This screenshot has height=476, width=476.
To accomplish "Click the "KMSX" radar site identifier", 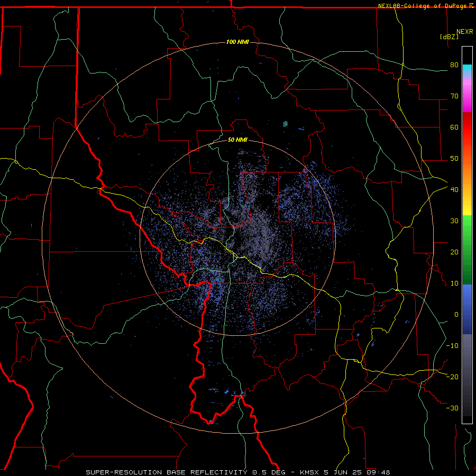I will click(310, 472).
